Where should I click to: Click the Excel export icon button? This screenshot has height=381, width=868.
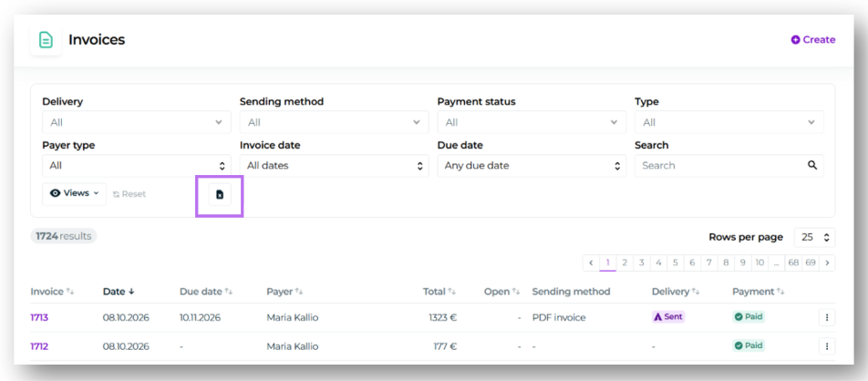click(x=220, y=194)
